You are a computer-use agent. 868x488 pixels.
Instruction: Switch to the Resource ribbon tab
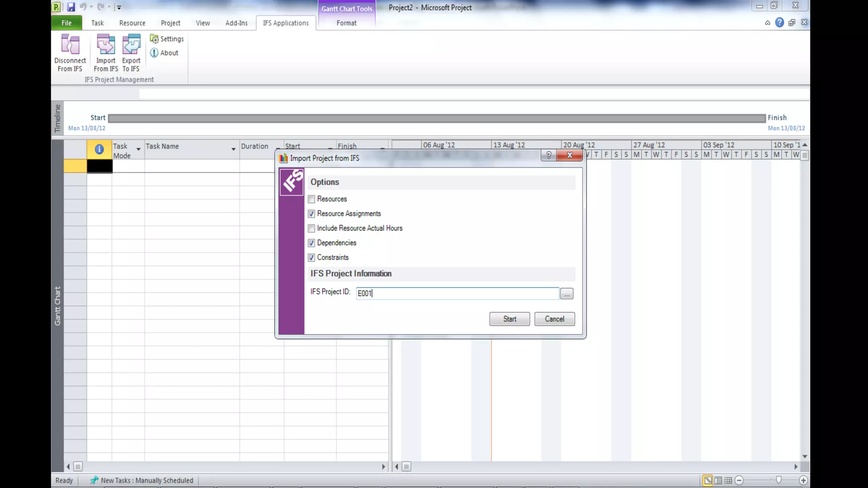(x=132, y=23)
